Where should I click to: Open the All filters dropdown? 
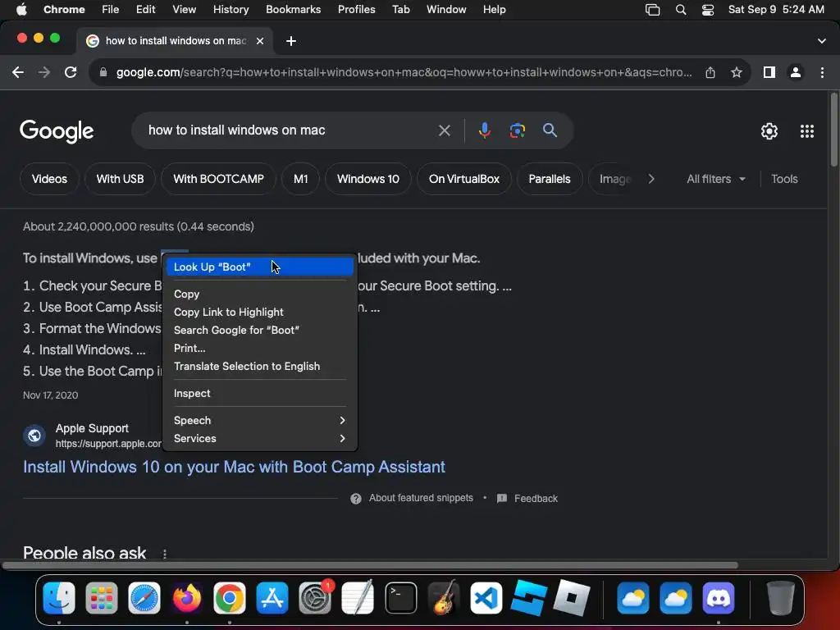pos(715,179)
